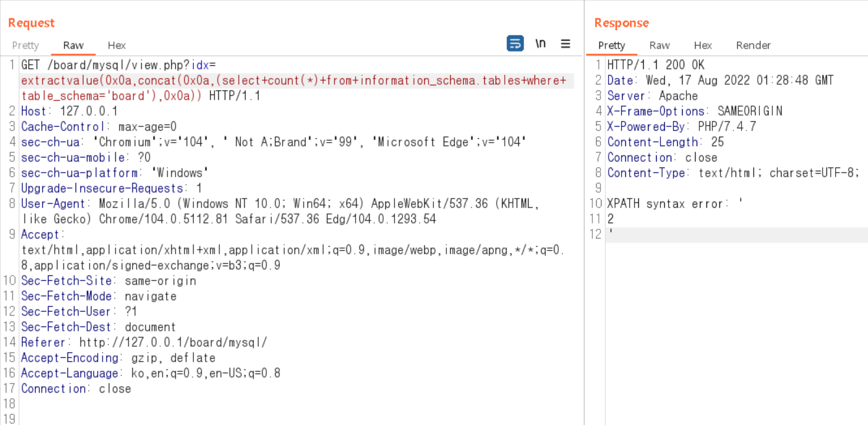The height and width of the screenshot is (425, 868).
Task: Open the Response Render tab
Action: pos(753,45)
